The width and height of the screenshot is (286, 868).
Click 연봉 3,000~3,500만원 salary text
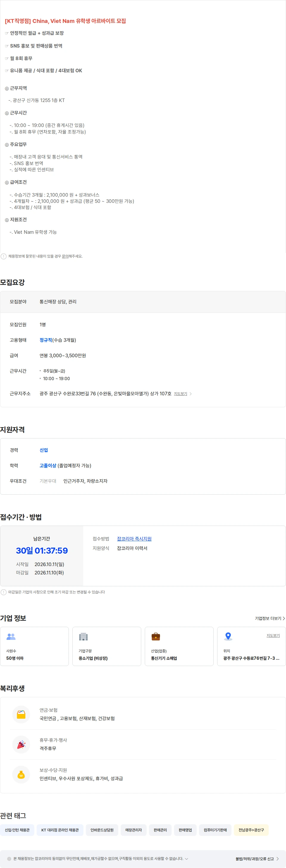tap(63, 355)
